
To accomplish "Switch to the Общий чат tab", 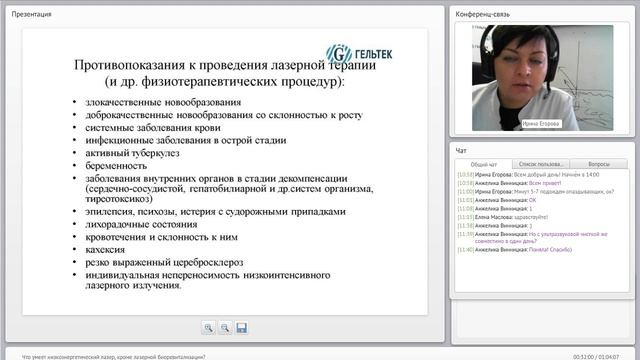I will 484,164.
